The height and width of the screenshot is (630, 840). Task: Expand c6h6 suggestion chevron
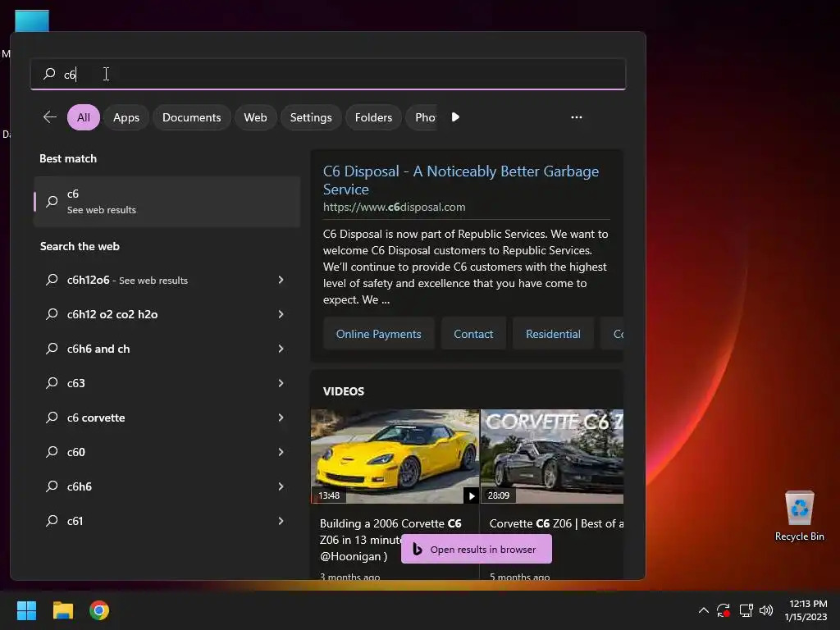(x=281, y=486)
